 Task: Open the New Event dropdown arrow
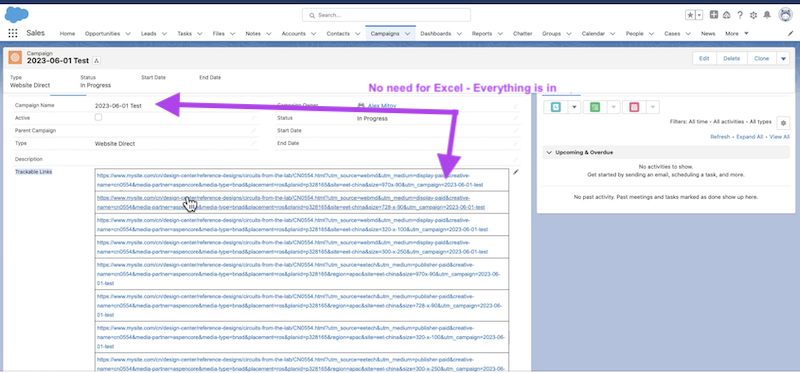tap(652, 107)
